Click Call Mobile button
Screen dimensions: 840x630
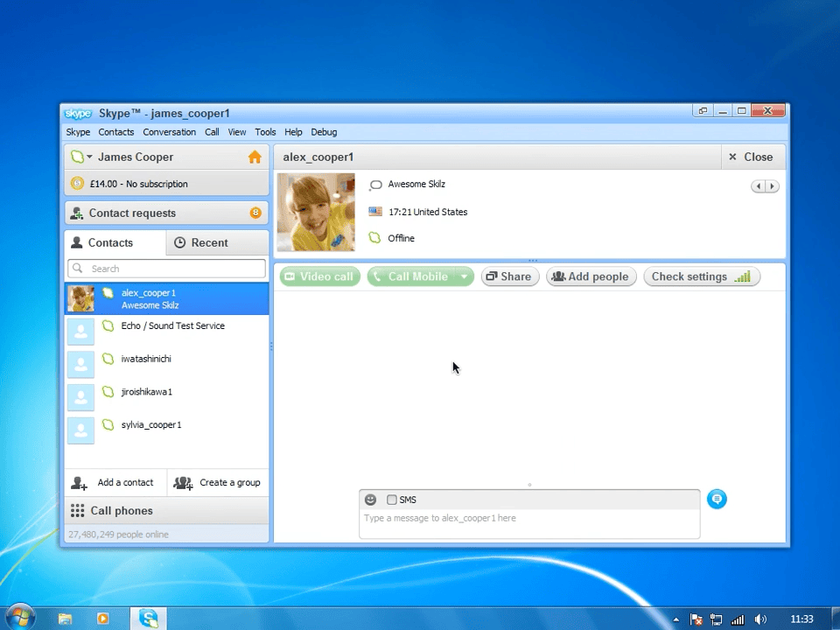pyautogui.click(x=412, y=276)
